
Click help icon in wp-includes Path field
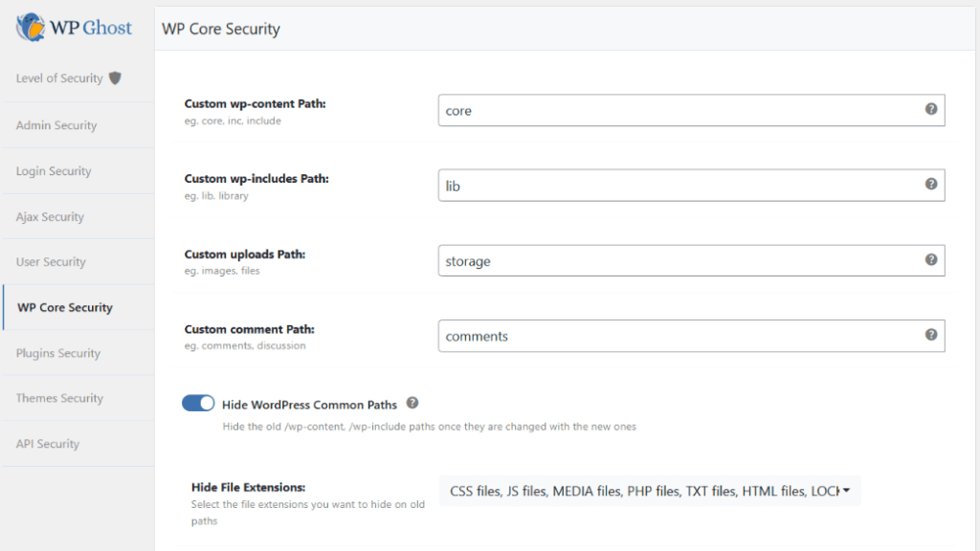coord(930,185)
